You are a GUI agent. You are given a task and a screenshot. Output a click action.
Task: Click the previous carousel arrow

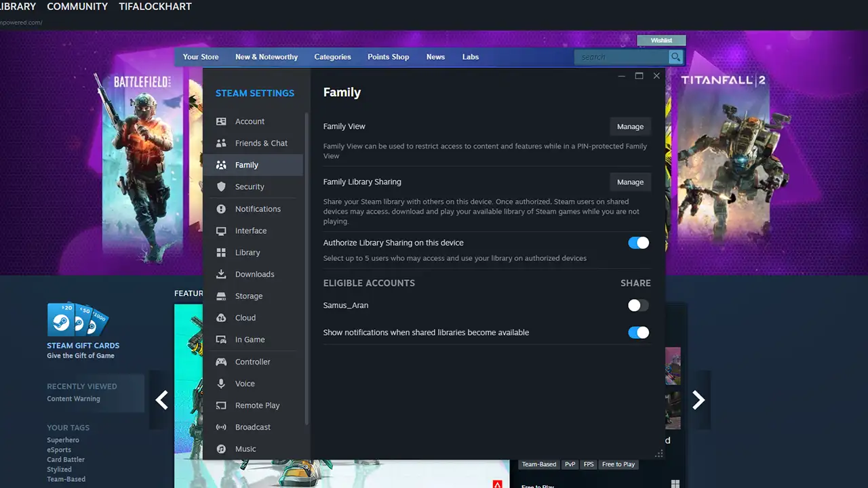tap(161, 400)
